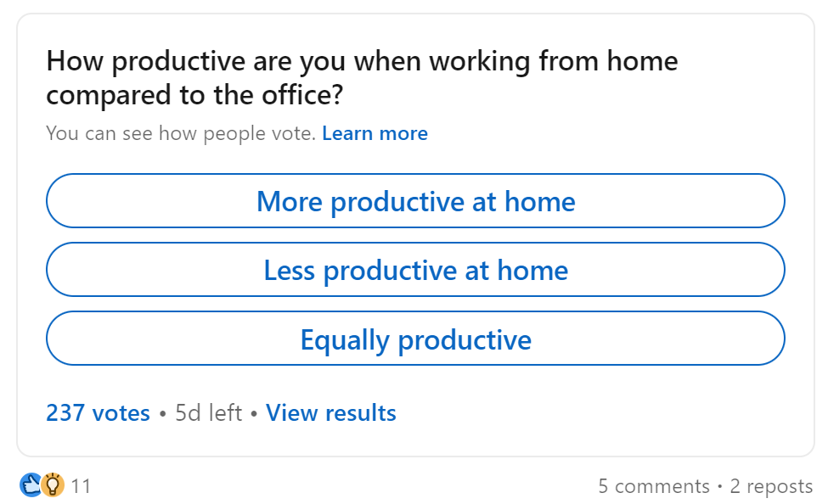Image resolution: width=828 pixels, height=504 pixels.
Task: Select the Equally productive poll choice
Action: [415, 338]
